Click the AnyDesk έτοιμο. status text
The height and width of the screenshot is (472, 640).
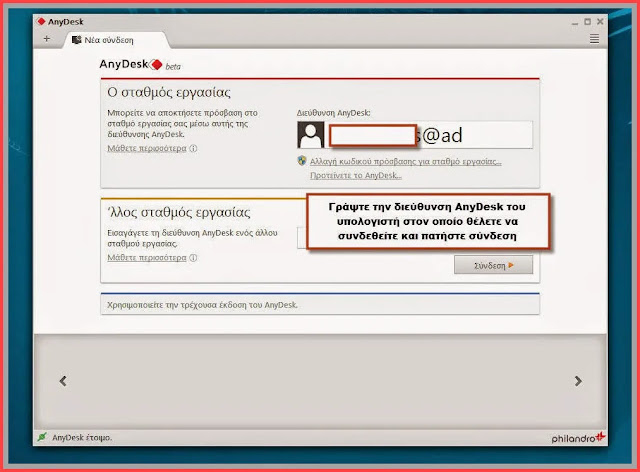(82, 438)
